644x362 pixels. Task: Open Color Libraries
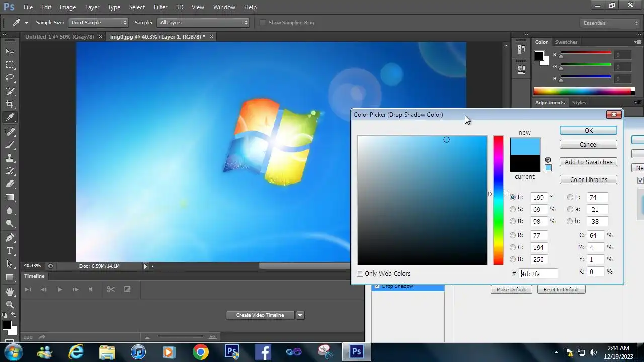click(589, 180)
